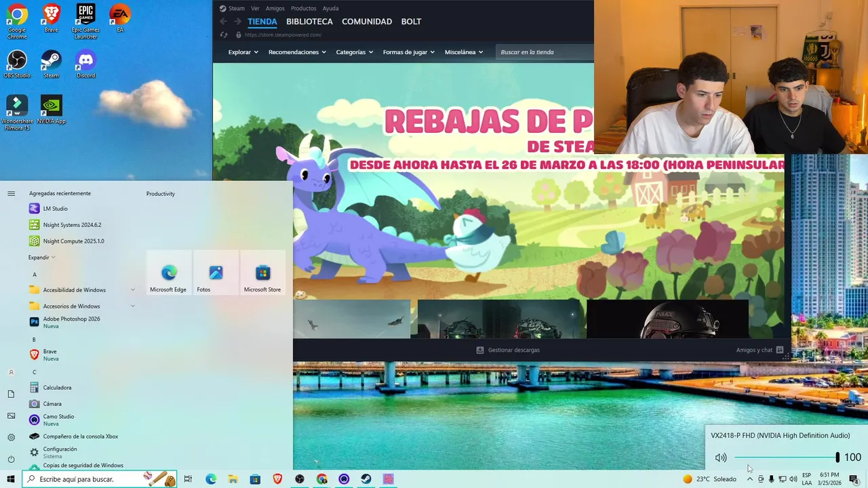Click the Windows taskbar search box
868x488 pixels.
(100, 479)
